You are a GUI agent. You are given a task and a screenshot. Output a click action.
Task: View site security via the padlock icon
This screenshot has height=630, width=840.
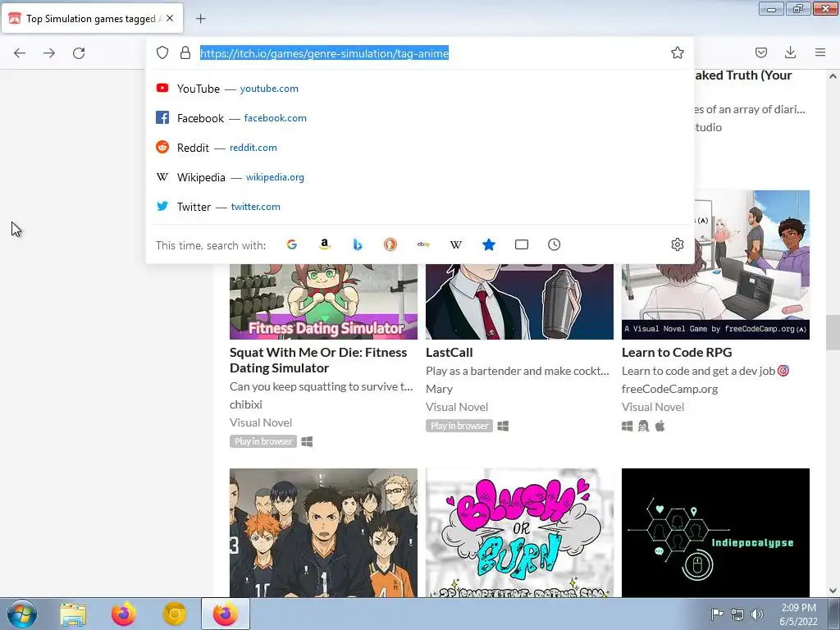click(x=185, y=52)
